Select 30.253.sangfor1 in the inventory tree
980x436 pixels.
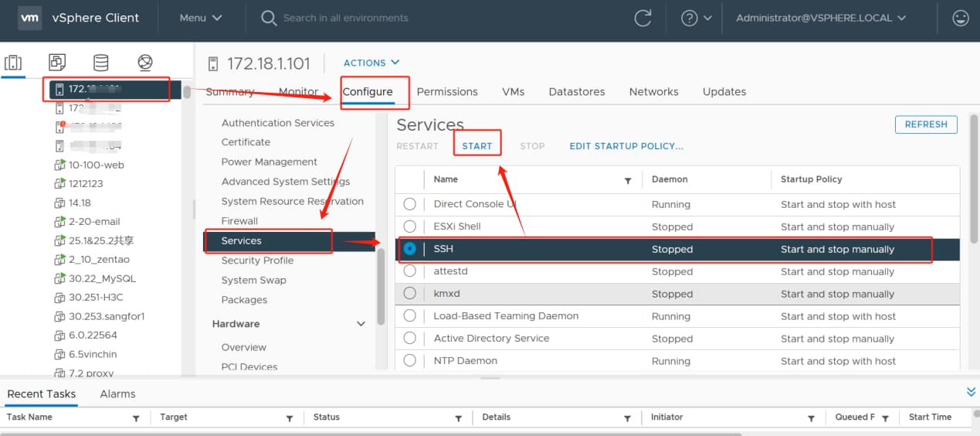tap(107, 316)
